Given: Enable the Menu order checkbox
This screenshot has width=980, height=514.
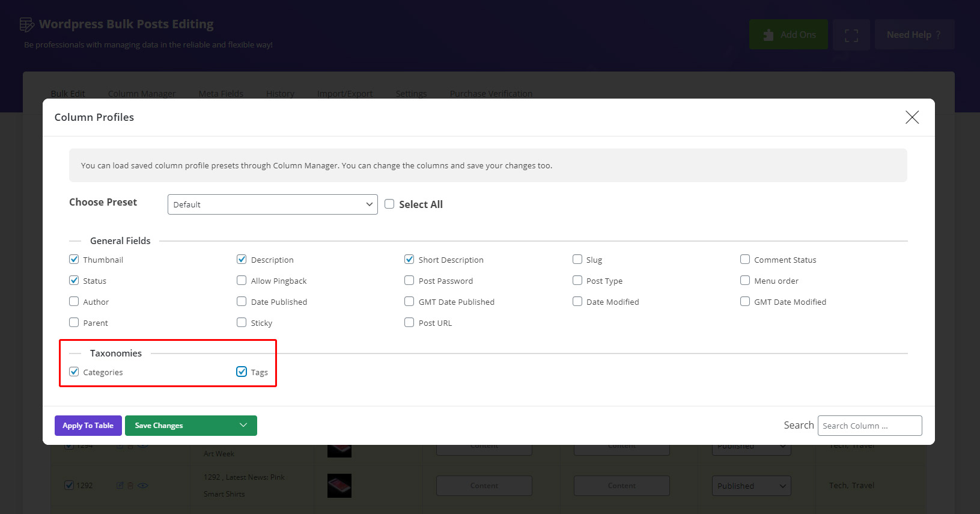Looking at the screenshot, I should click(745, 280).
